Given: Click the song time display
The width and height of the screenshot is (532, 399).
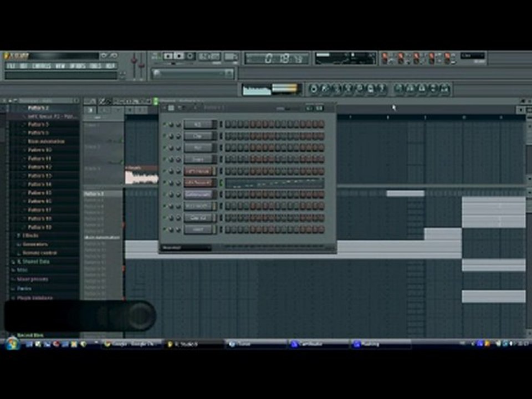Looking at the screenshot, I should tap(277, 59).
